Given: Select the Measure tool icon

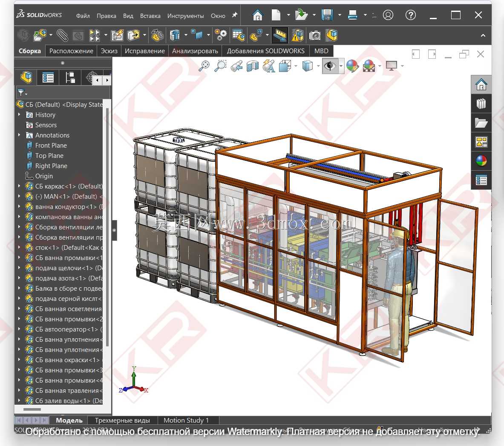Looking at the screenshot, I should [279, 35].
